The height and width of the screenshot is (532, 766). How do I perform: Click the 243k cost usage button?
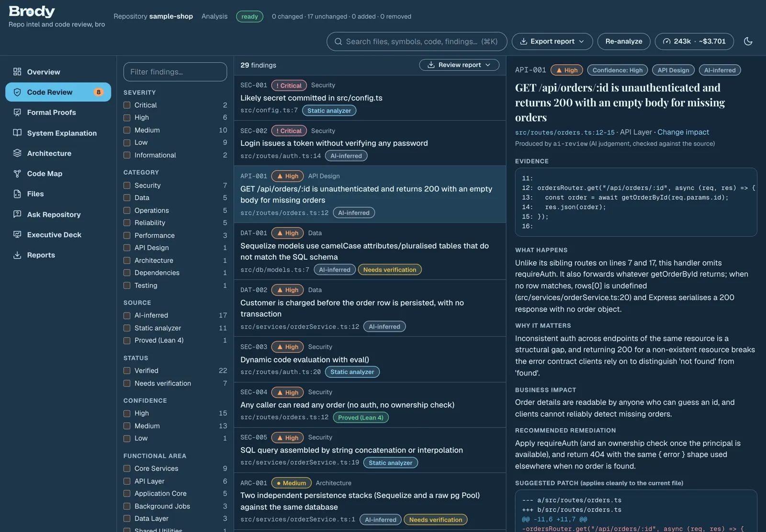coord(695,42)
